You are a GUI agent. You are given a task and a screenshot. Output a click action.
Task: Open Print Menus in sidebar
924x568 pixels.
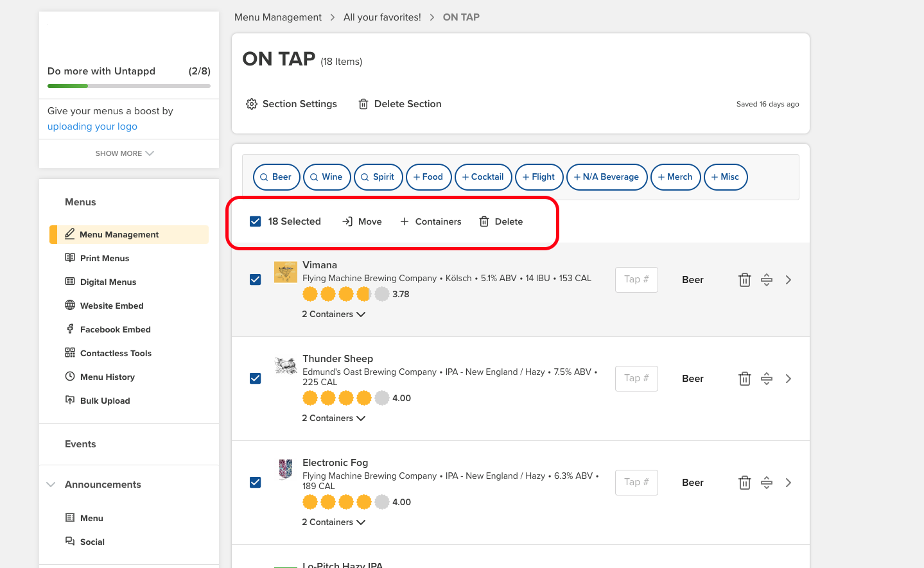point(105,258)
